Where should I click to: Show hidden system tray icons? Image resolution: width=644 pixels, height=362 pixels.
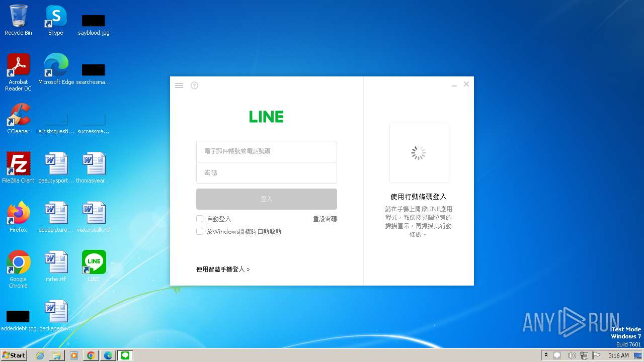546,355
